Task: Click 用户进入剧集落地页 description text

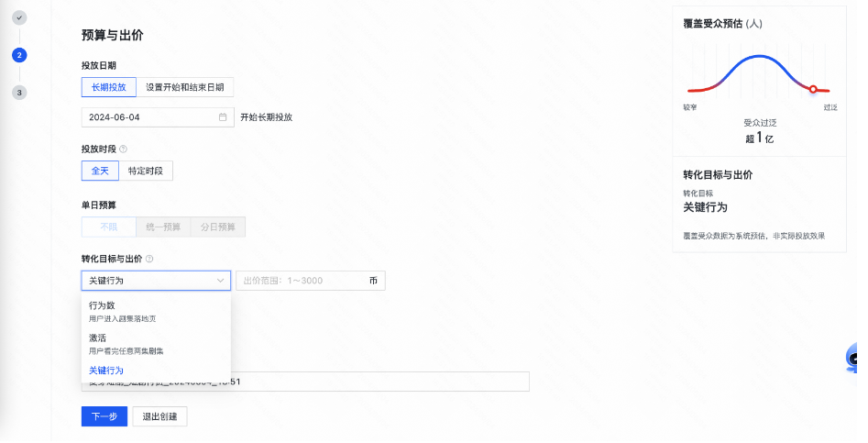Action: point(122,319)
